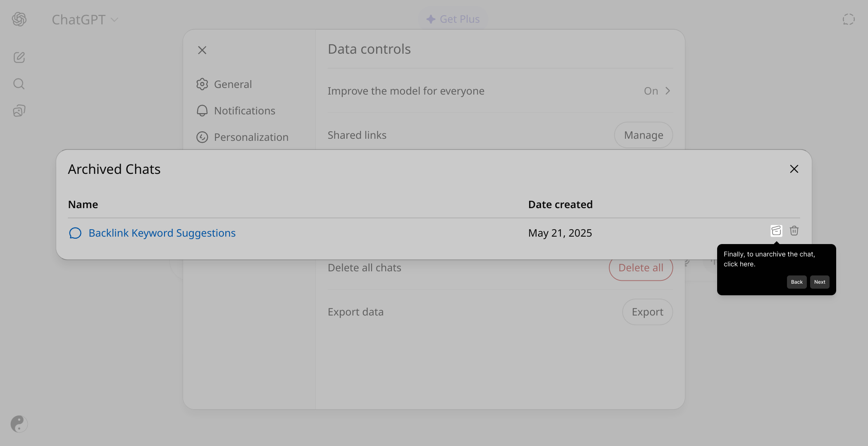Image resolution: width=868 pixels, height=446 pixels.
Task: Click the Personalization icon
Action: [x=202, y=137]
